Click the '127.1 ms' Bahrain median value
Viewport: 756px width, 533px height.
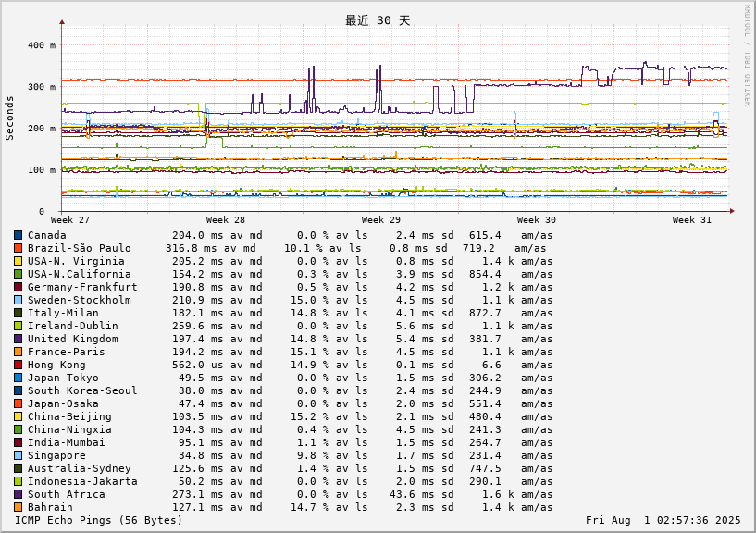198,507
